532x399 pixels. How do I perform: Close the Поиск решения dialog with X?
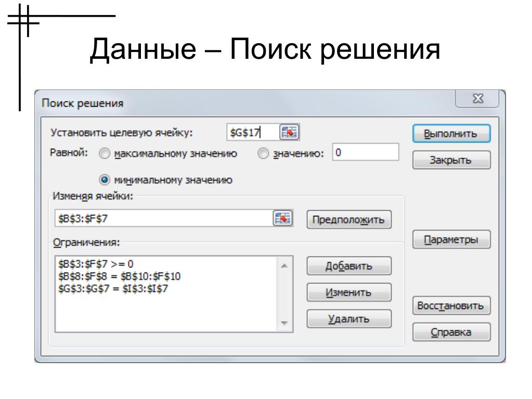pos(476,99)
